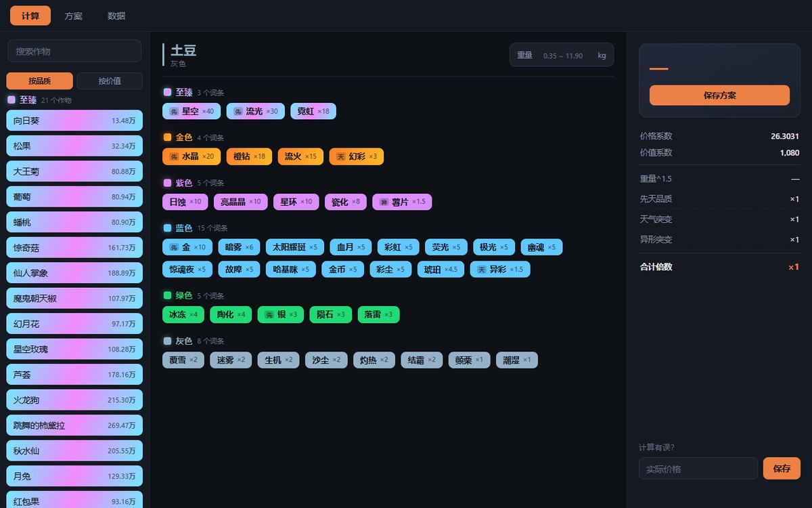Open the 大王菊 crop entry
Image resolution: width=812 pixels, height=508 pixels.
coord(74,171)
